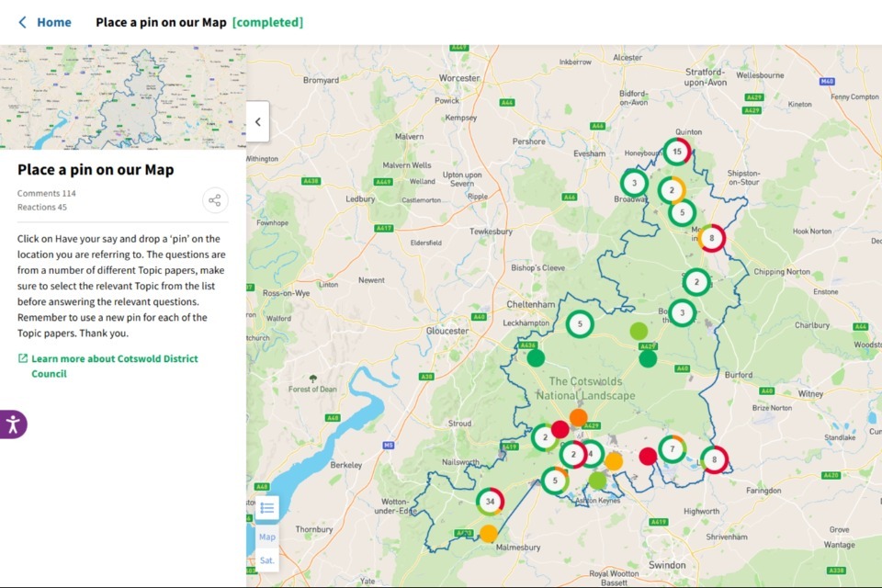Switch to Map view
This screenshot has height=588, width=882.
tap(266, 537)
